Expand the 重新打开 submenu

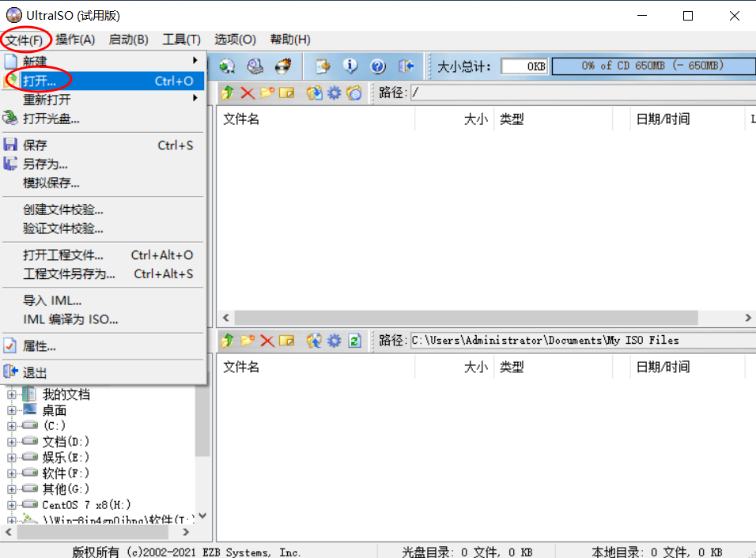[104, 100]
